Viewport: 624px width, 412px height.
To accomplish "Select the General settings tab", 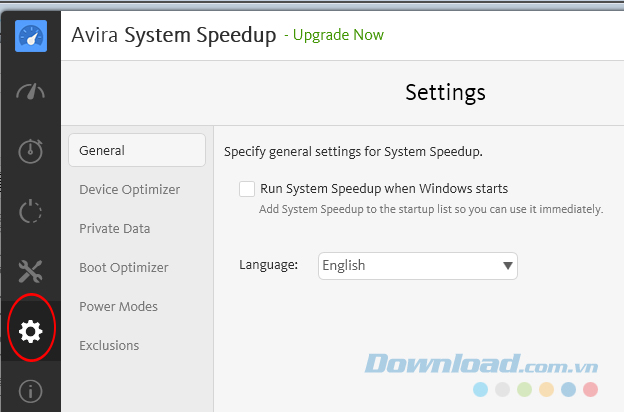I will [x=137, y=150].
